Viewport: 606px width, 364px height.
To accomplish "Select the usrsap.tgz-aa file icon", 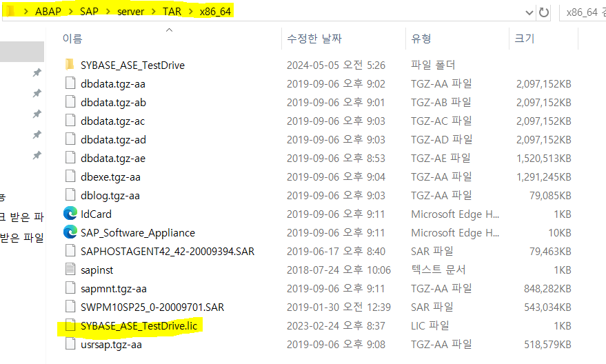I will [x=70, y=343].
